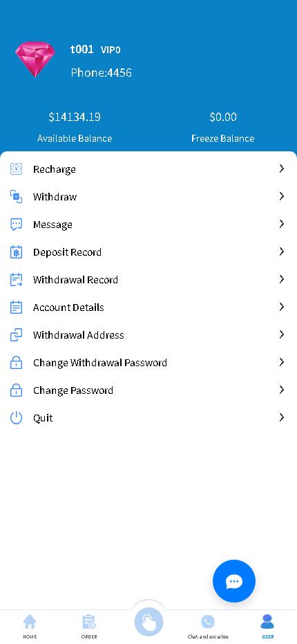297x644 pixels.
Task: Click the Withdrawal Record list icon
Action: (x=16, y=280)
